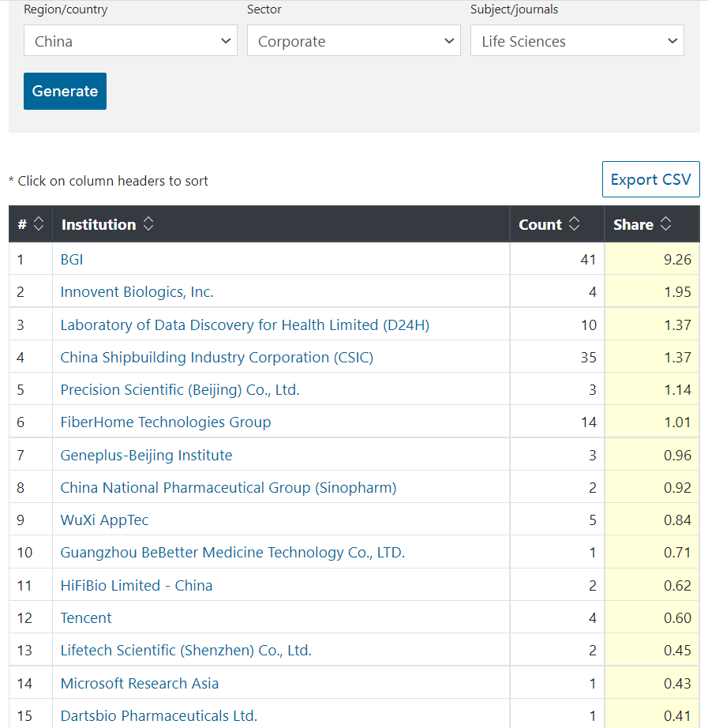708x728 pixels.
Task: Sort table by Count column arrows
Action: pyautogui.click(x=574, y=223)
